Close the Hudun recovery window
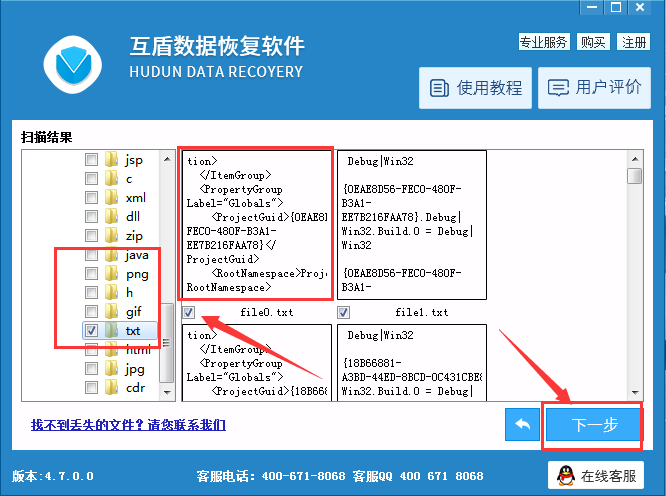Screen dimensions: 666x496 point(640,7)
